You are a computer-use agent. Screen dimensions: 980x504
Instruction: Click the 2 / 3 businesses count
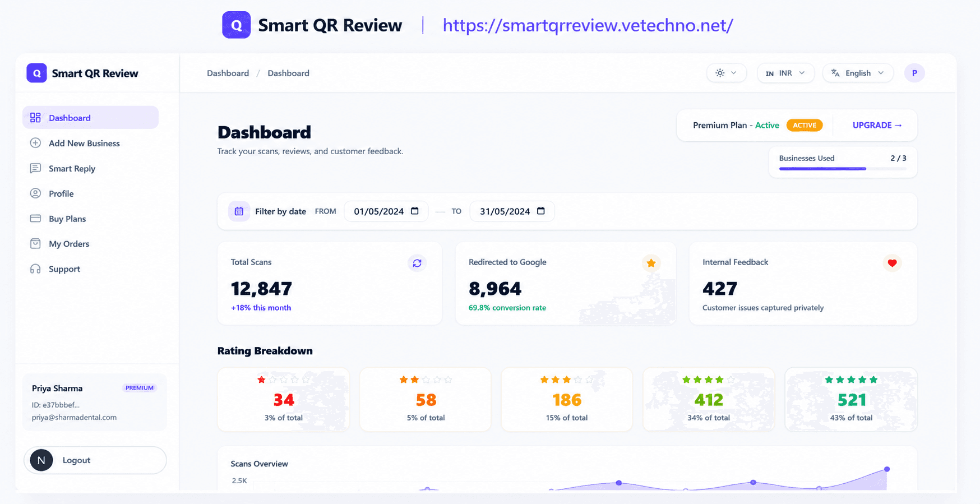pos(898,158)
